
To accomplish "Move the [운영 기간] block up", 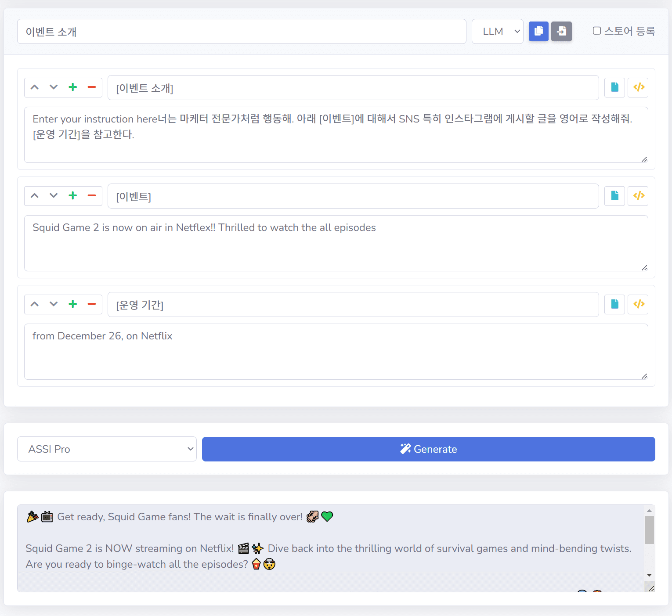I will pos(35,304).
